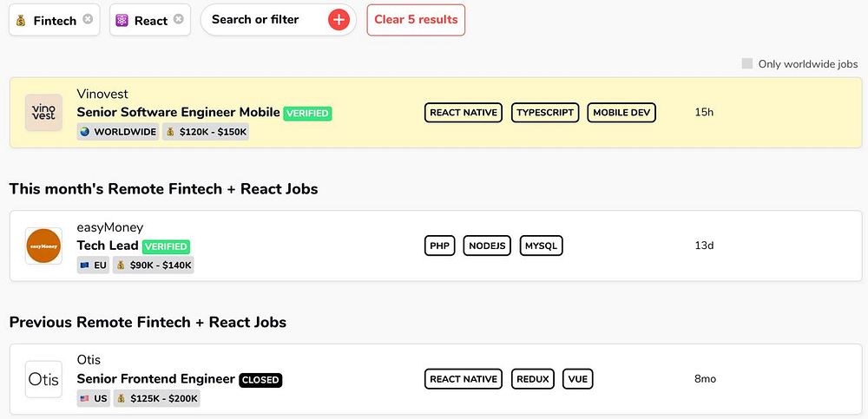The height and width of the screenshot is (419, 868).
Task: Remove the React filter tag
Action: click(x=178, y=19)
